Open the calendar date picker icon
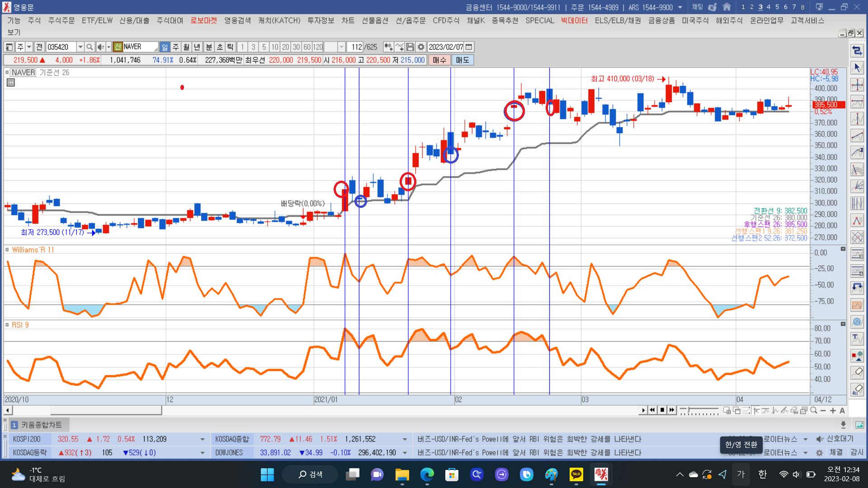Image resolution: width=868 pixels, height=488 pixels. click(x=469, y=47)
